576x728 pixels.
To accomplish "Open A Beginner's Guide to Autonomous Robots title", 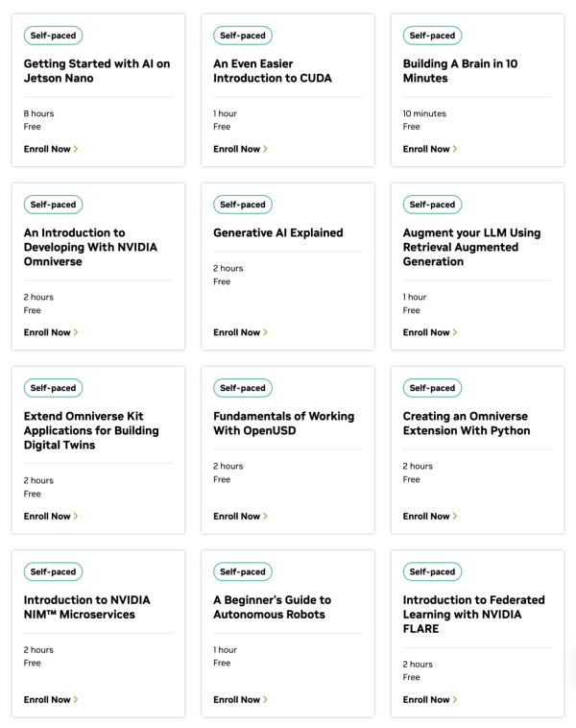I will [x=272, y=607].
